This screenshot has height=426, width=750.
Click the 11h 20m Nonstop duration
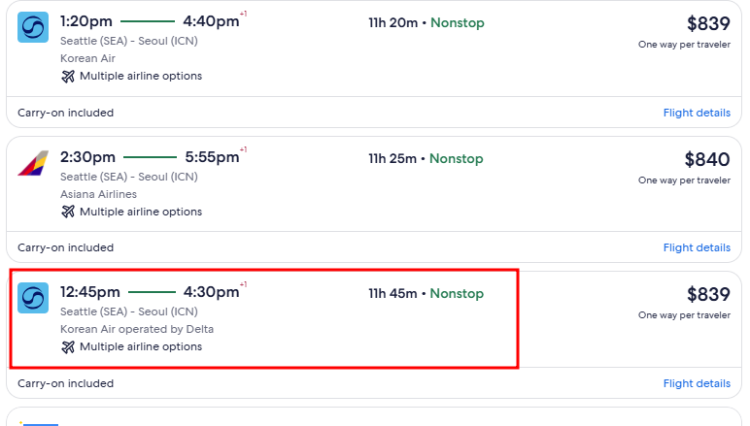click(x=425, y=23)
